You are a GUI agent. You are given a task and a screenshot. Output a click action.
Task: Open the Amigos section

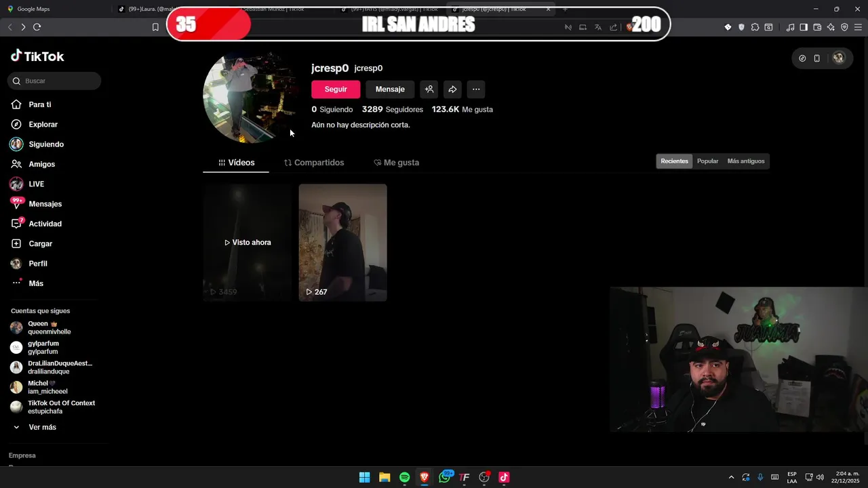click(x=33, y=164)
